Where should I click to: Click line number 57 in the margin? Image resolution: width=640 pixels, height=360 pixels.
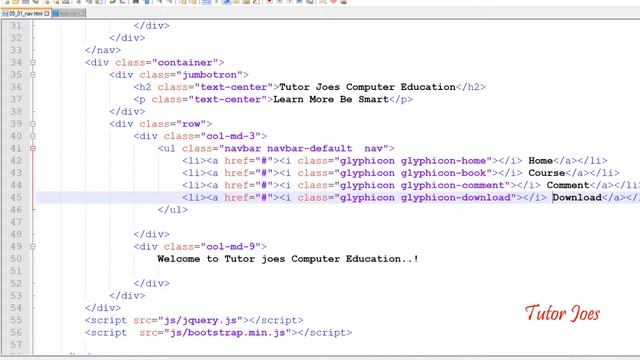tap(16, 345)
